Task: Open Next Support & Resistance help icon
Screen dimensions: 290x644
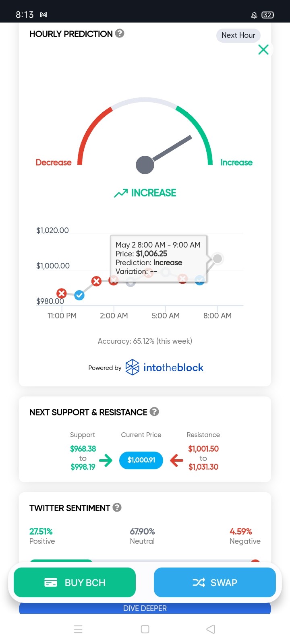Action: [x=154, y=412]
